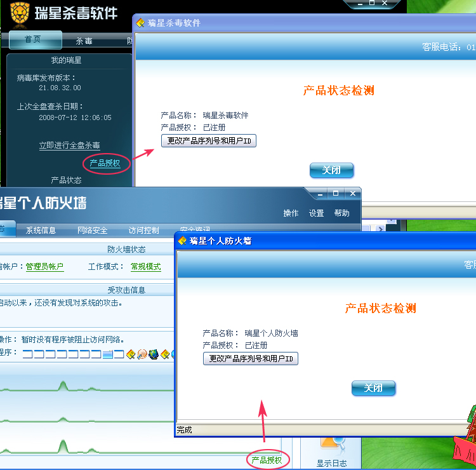Image resolution: width=476 pixels, height=470 pixels.
Task: Open the 访问控制 tab in firewall
Action: (x=144, y=231)
